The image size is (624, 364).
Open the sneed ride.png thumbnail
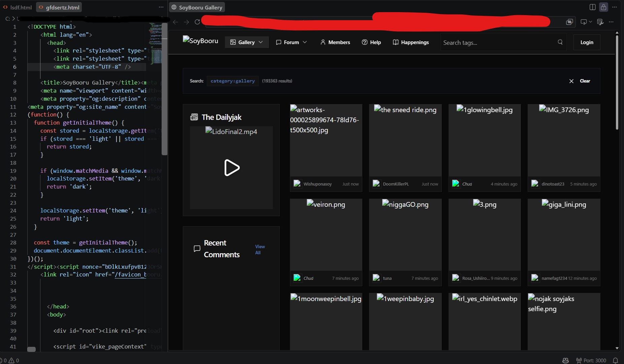click(x=405, y=140)
